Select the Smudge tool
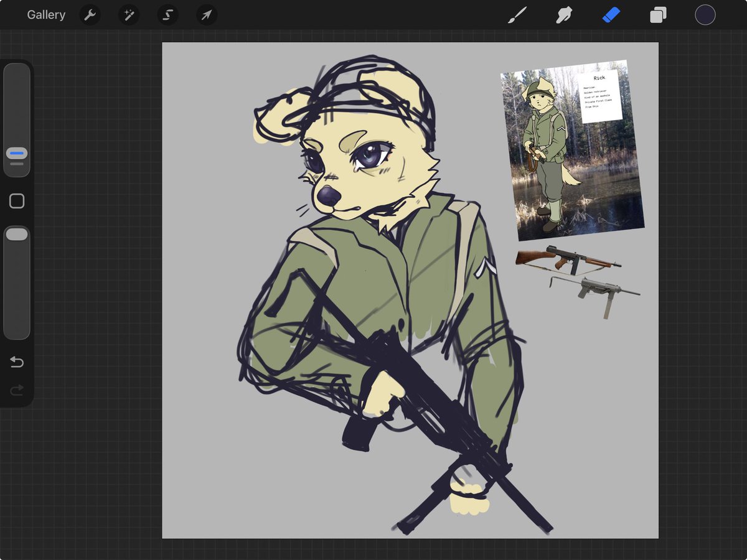747x560 pixels. point(564,15)
